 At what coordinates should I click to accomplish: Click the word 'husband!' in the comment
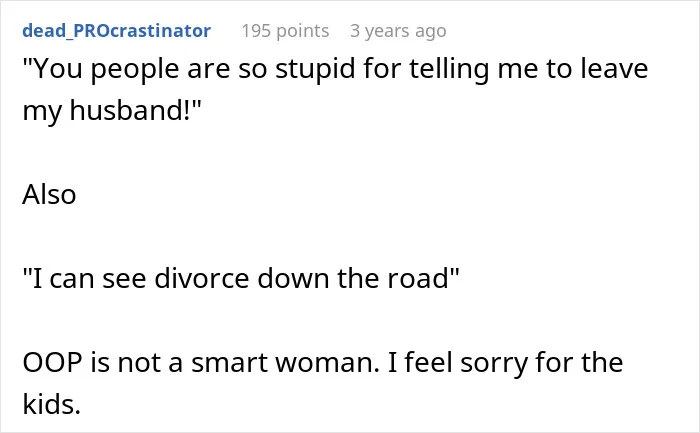pyautogui.click(x=129, y=110)
